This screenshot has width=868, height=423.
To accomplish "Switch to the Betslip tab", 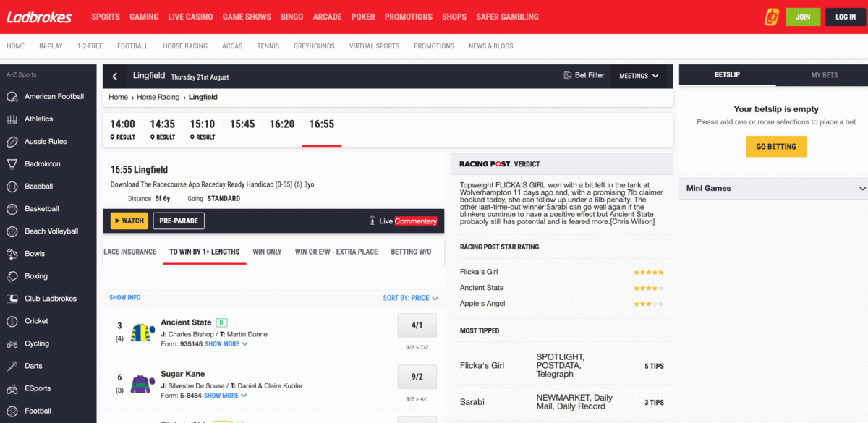I will [x=727, y=75].
